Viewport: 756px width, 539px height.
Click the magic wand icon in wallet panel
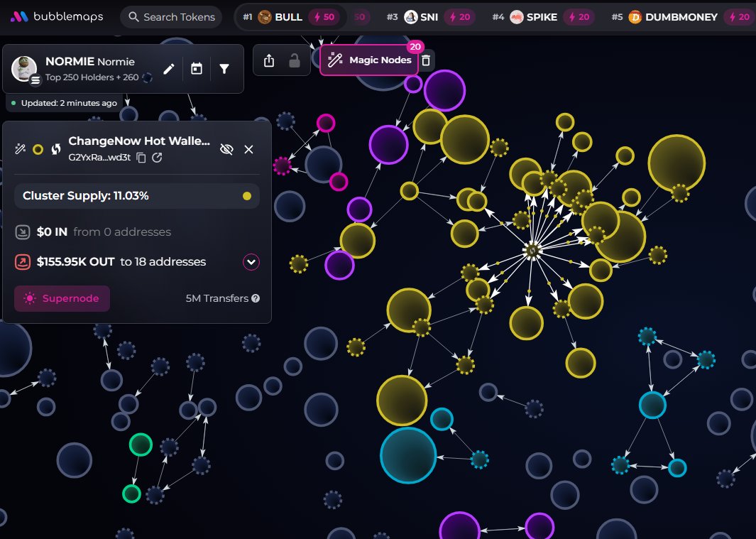(21, 149)
